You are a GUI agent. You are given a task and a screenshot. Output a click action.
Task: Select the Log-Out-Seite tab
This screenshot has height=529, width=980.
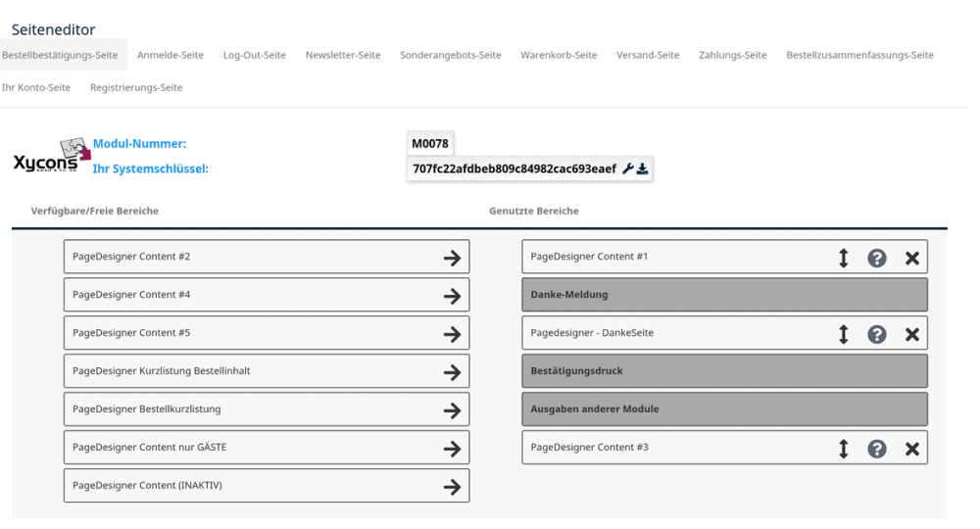255,55
